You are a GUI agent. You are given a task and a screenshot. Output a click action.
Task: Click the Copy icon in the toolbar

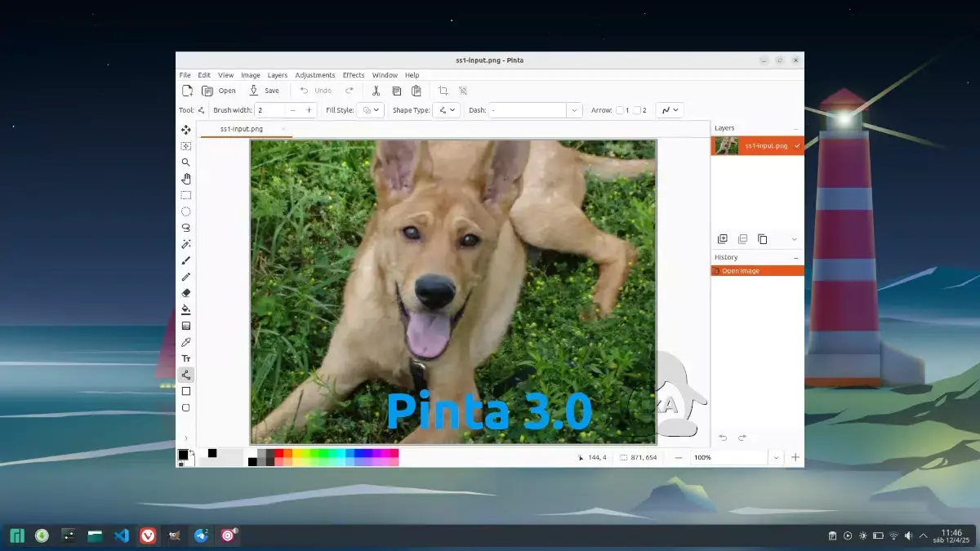point(396,91)
